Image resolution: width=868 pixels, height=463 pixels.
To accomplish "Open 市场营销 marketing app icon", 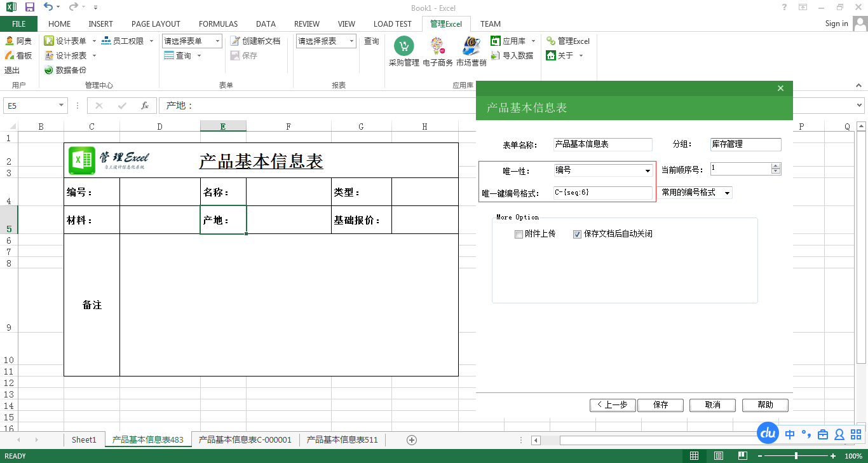I will tap(471, 46).
